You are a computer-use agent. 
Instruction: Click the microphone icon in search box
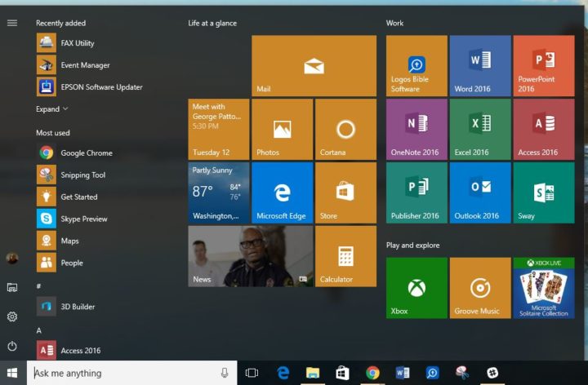225,373
